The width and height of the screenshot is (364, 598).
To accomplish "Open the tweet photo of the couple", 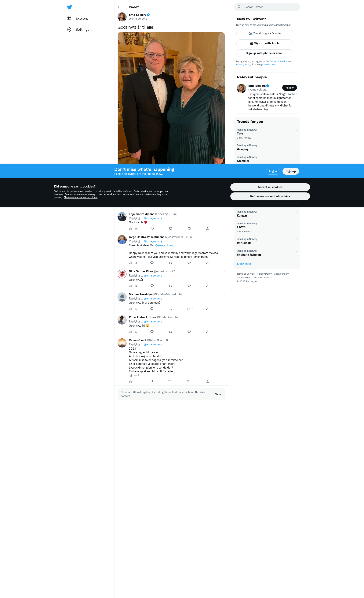I will coord(171,98).
